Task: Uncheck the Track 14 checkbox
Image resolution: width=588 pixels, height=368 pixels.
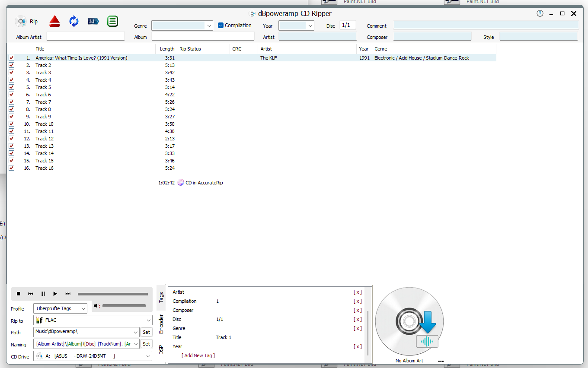Action: 11,153
